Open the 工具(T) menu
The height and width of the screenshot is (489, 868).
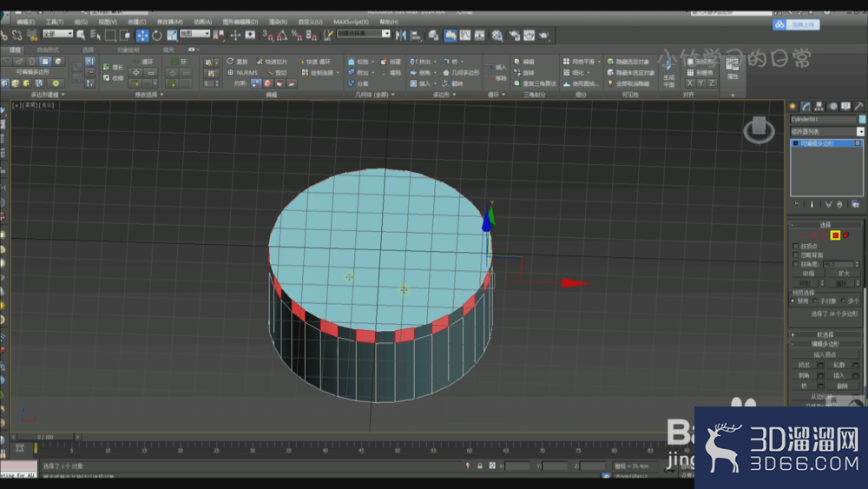[54, 22]
